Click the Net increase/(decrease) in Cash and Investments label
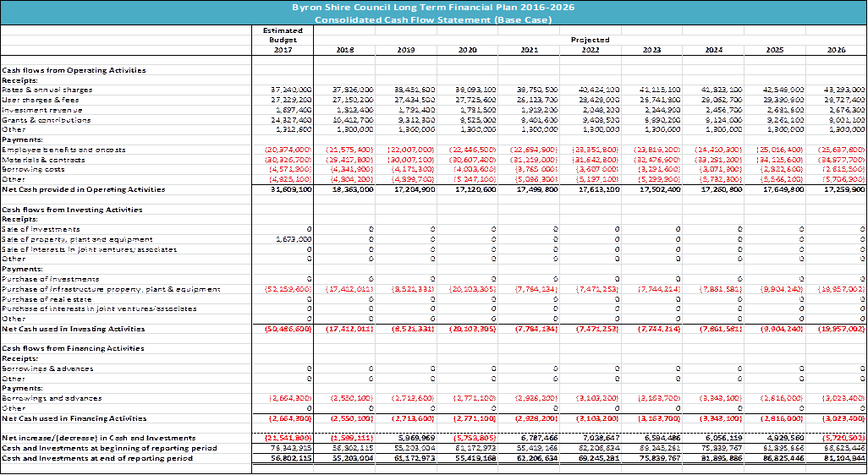Viewport: 868px width, 475px height. pos(98,438)
